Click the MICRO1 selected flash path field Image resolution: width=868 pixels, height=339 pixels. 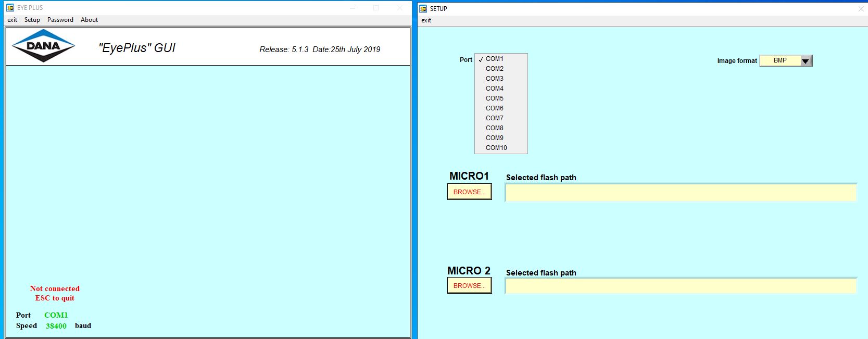[681, 192]
